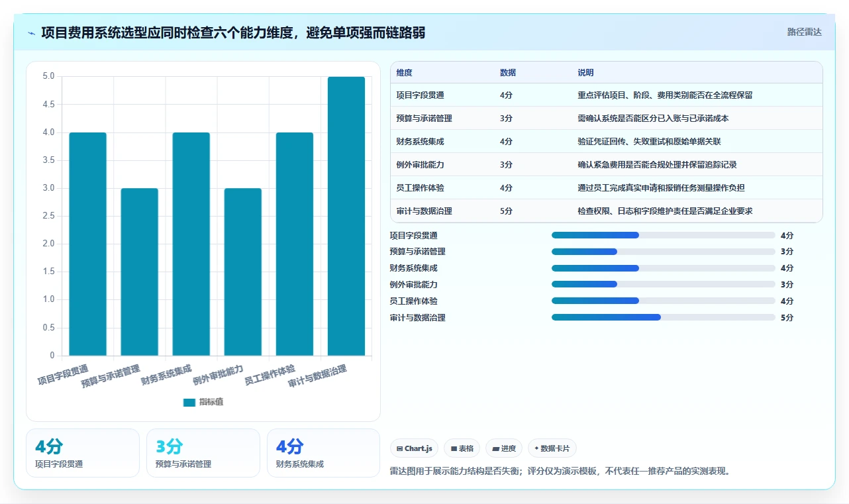Toggle the 指标值 legend swatch
The image size is (849, 504).
click(189, 402)
